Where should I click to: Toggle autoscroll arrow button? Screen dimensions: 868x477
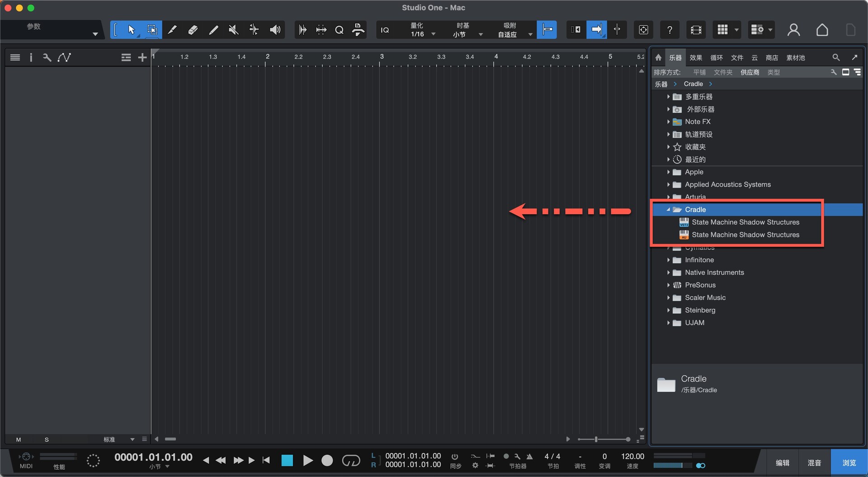click(x=596, y=30)
